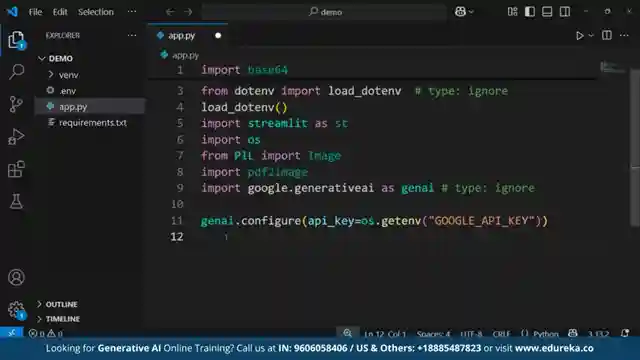Open the Explorer view in activity bar

[16, 40]
